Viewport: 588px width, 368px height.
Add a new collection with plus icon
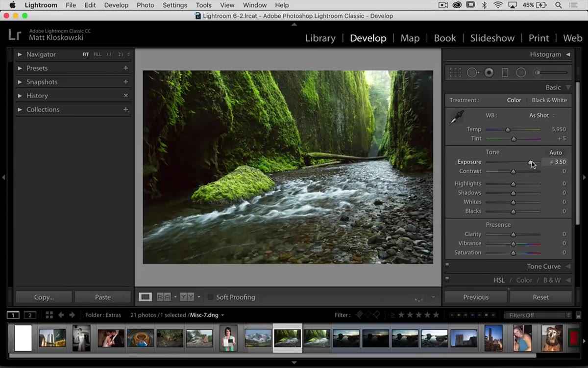tap(126, 109)
